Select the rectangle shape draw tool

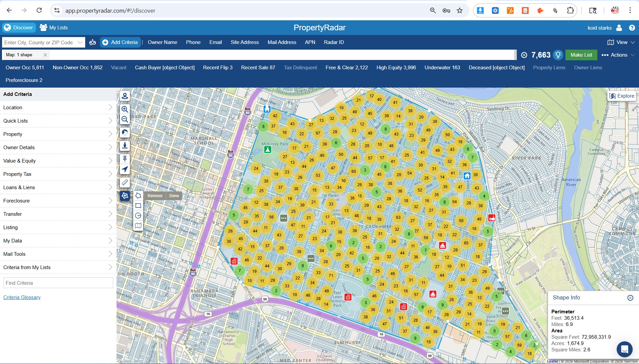click(x=138, y=206)
